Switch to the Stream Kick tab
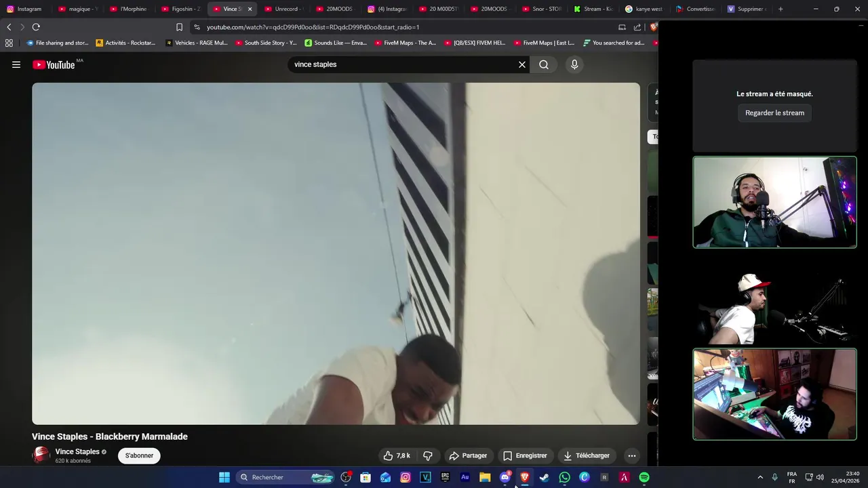This screenshot has width=868, height=488. (x=593, y=9)
